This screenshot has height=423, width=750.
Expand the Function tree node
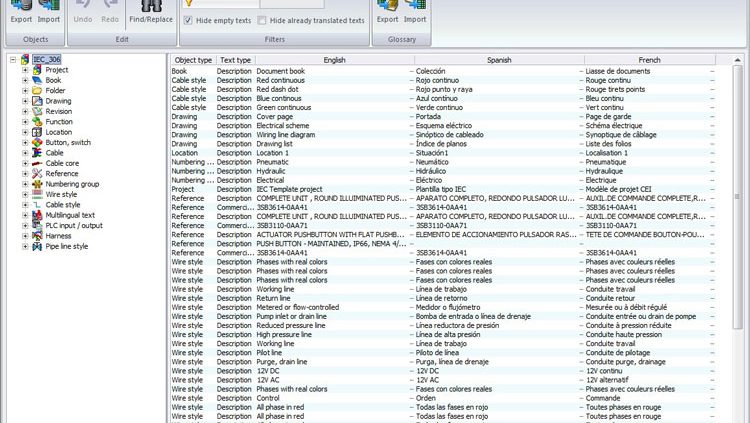(25, 122)
